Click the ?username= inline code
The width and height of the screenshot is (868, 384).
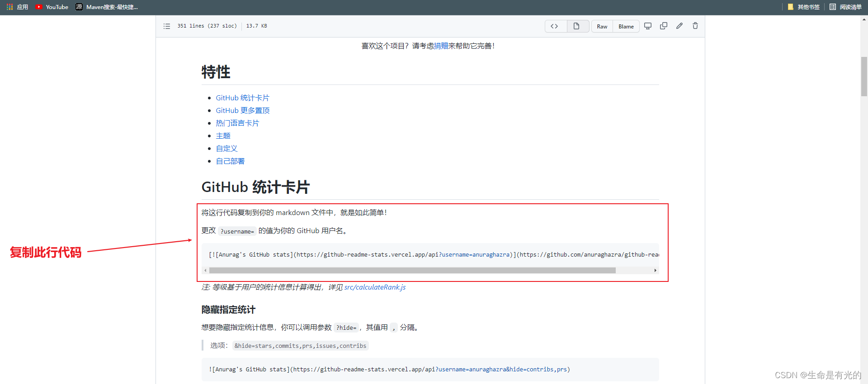(237, 231)
